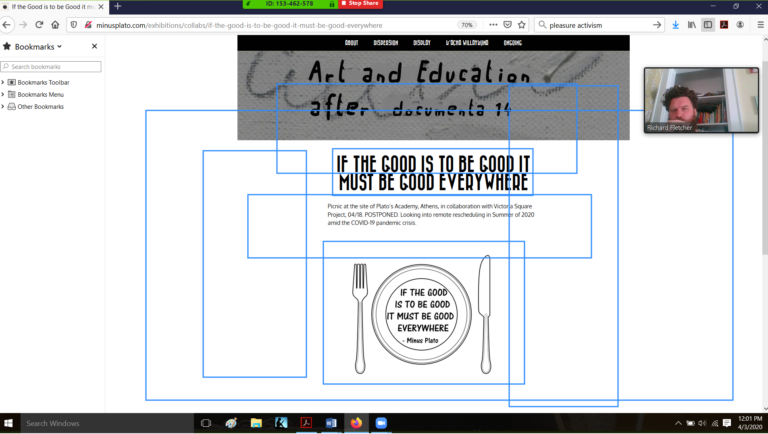Expand the Other Bookmarks folder
768x434 pixels.
click(x=4, y=106)
